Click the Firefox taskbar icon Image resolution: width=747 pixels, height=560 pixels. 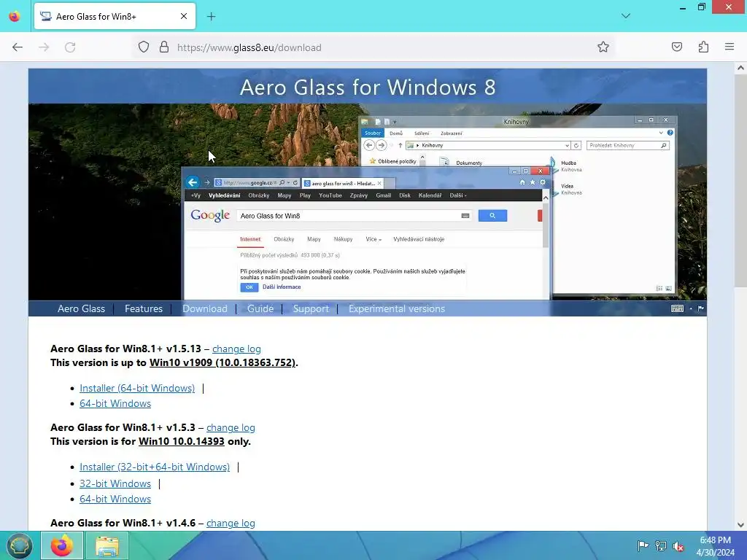click(x=62, y=545)
